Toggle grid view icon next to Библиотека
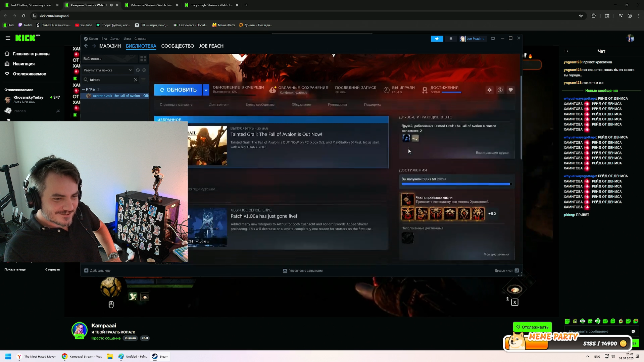The width and height of the screenshot is (644, 362). click(143, 59)
